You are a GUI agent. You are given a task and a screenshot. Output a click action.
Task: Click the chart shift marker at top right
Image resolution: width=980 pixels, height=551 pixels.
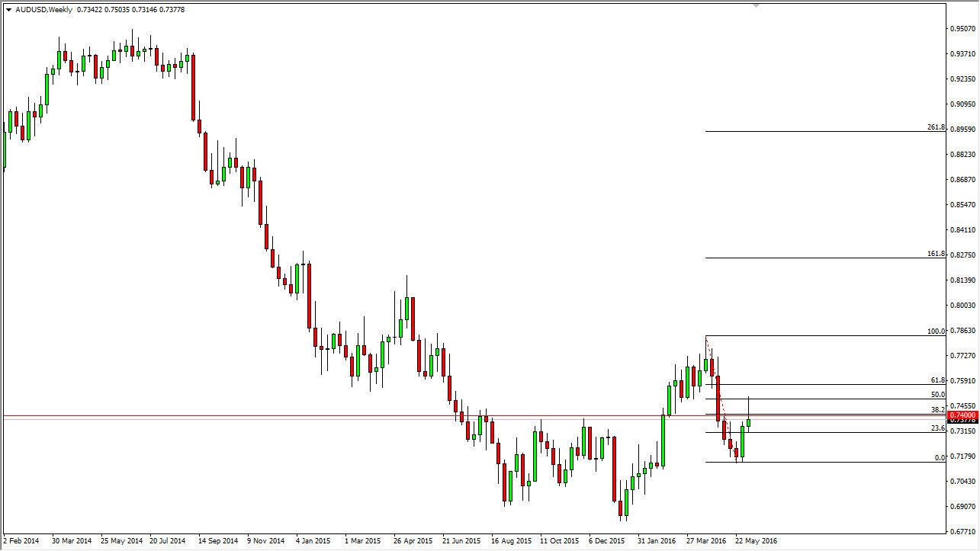point(757,6)
